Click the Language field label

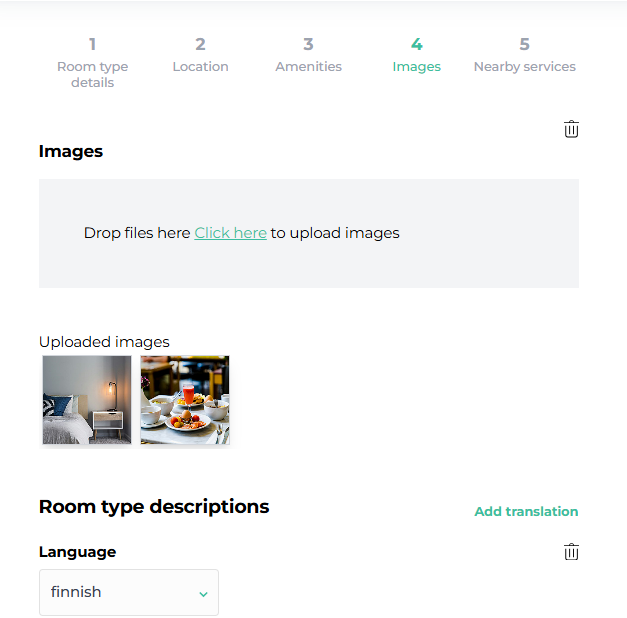pyautogui.click(x=78, y=552)
